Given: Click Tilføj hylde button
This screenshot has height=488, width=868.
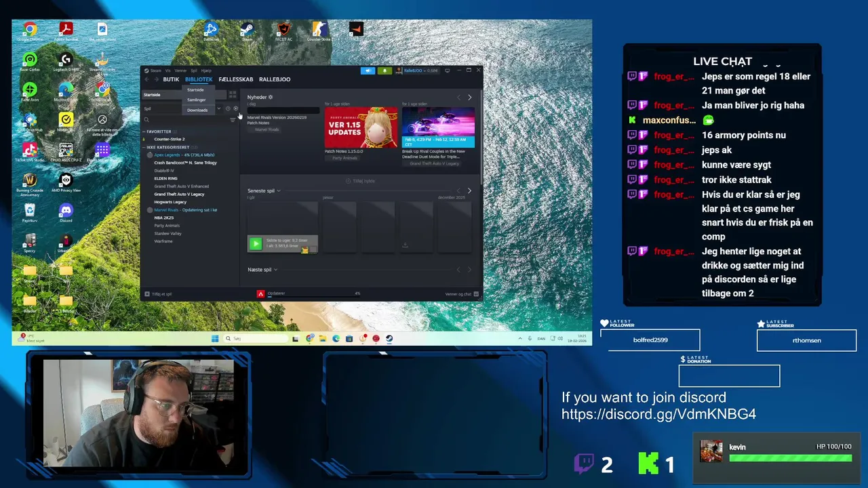Looking at the screenshot, I should pos(360,181).
